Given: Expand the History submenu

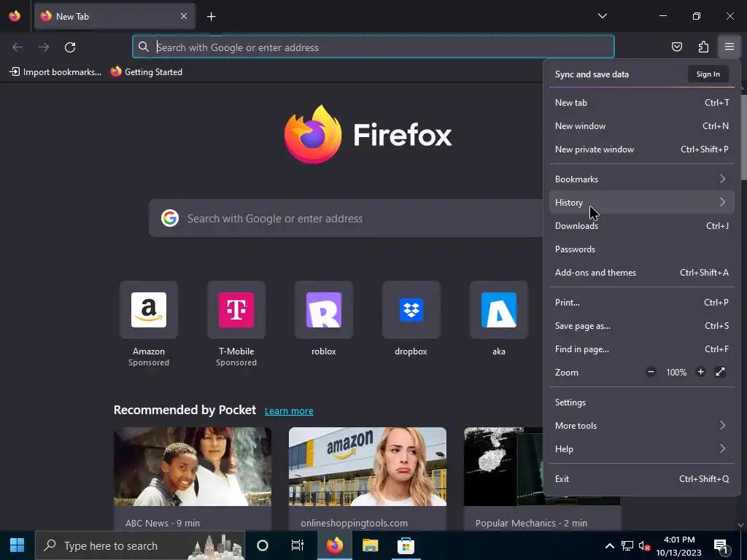Looking at the screenshot, I should [x=642, y=203].
